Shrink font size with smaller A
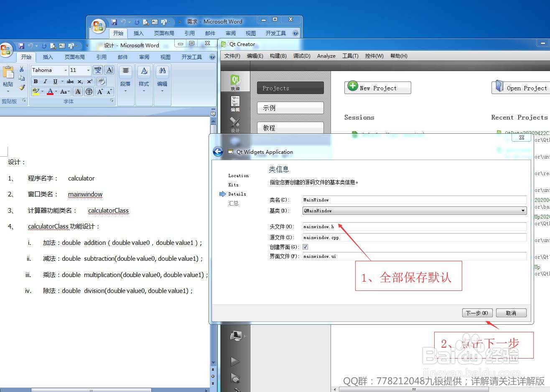Viewport: 550px width, 392px height. (x=109, y=92)
